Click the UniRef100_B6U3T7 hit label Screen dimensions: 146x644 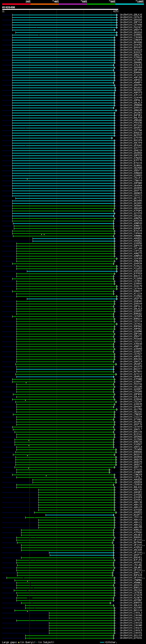pos(131,369)
